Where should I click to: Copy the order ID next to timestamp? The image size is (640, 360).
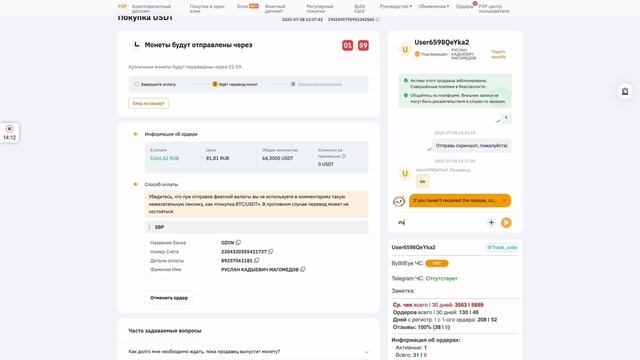tap(378, 19)
